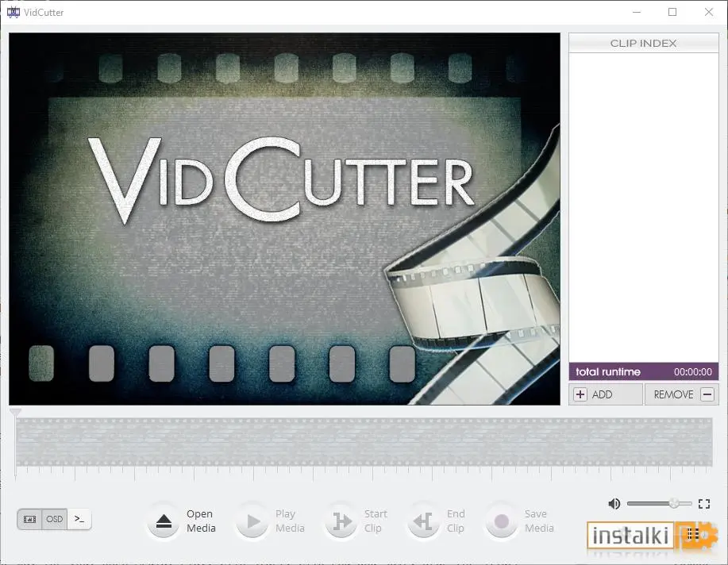Minimize the VidCutter window
The height and width of the screenshot is (565, 728).
click(x=637, y=12)
